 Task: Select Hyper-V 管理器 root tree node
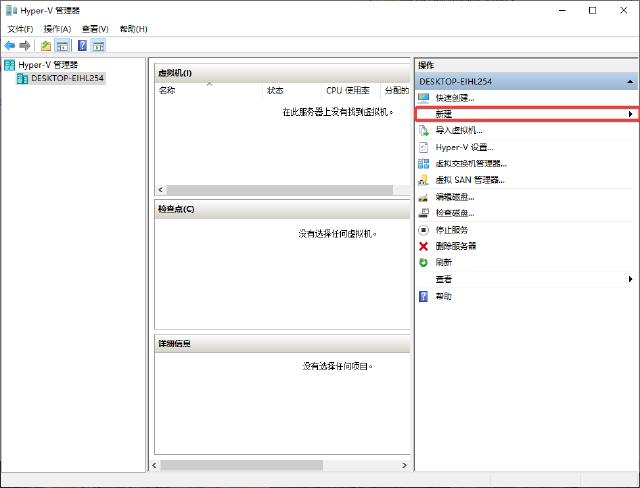(x=48, y=65)
